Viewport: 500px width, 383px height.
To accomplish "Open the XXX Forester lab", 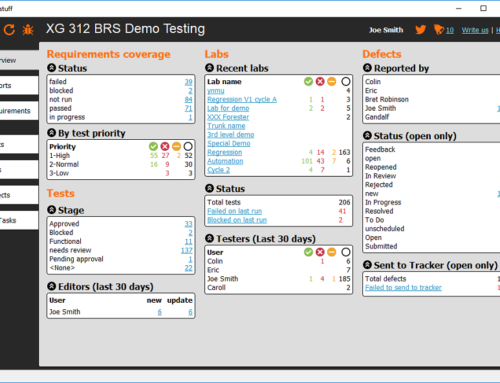I will click(228, 117).
